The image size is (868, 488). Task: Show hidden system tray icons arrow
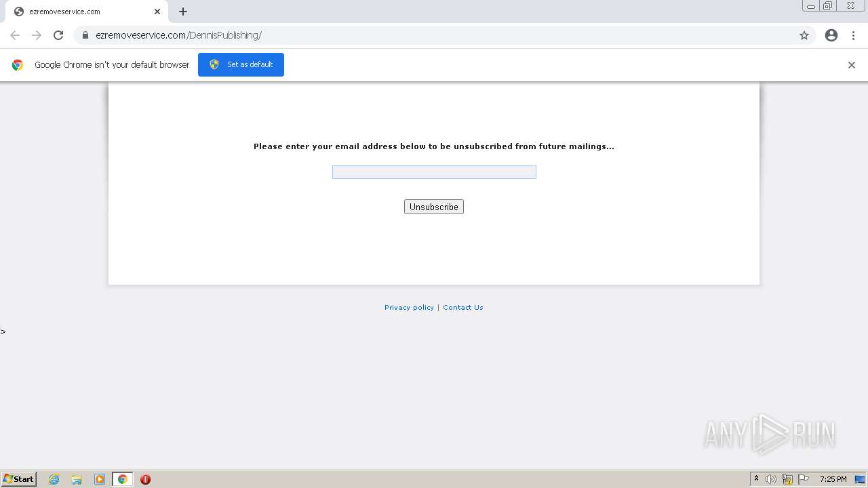[x=756, y=479]
